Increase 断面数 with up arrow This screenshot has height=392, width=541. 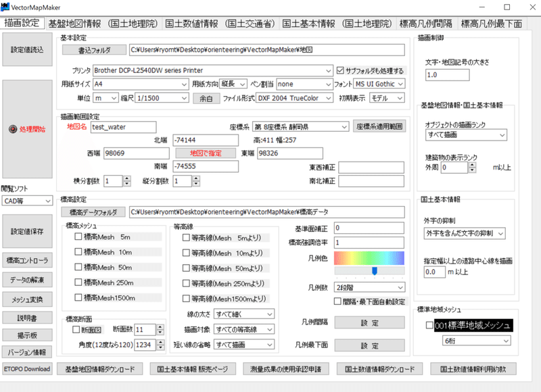pyautogui.click(x=160, y=327)
